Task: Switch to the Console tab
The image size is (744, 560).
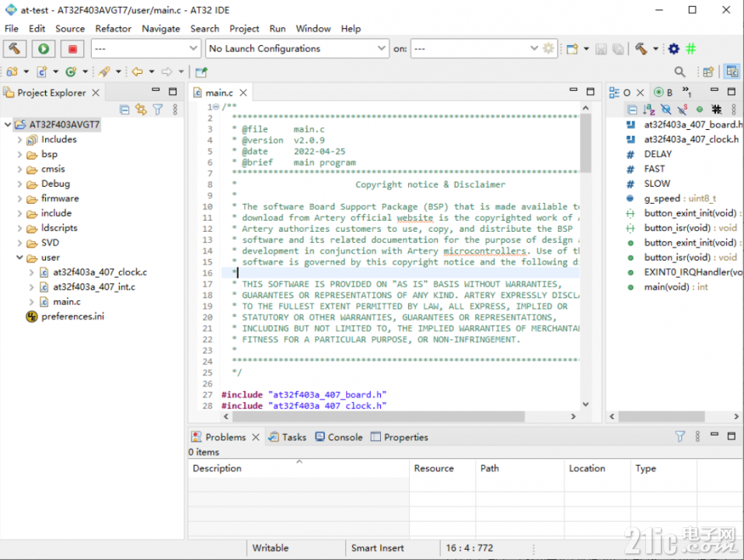Action: [339, 436]
